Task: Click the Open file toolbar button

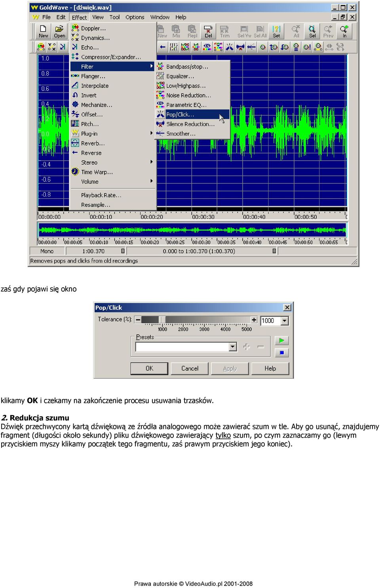Action: pyautogui.click(x=59, y=31)
